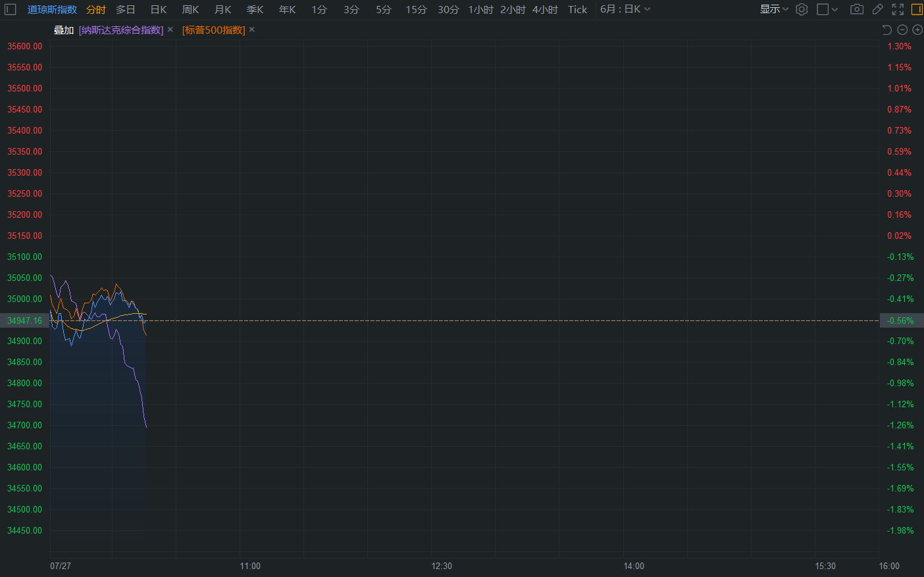Switch to 周K chart
The width and height of the screenshot is (924, 577).
pos(191,10)
